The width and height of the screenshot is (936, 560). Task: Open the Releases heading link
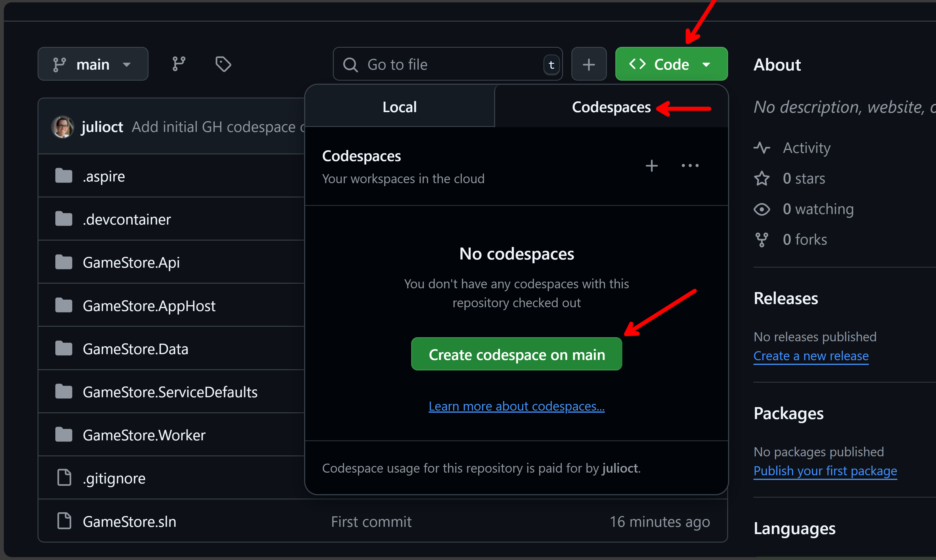[786, 298]
